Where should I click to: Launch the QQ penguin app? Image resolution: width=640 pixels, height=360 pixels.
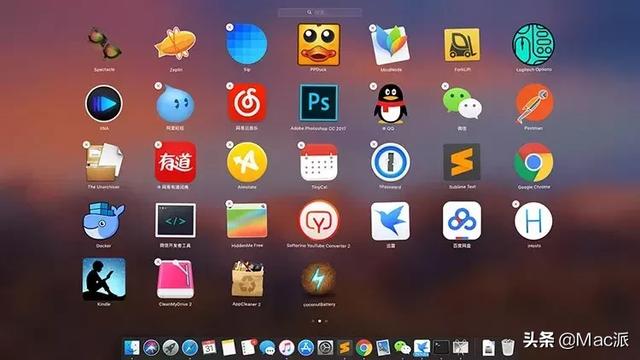click(x=390, y=104)
